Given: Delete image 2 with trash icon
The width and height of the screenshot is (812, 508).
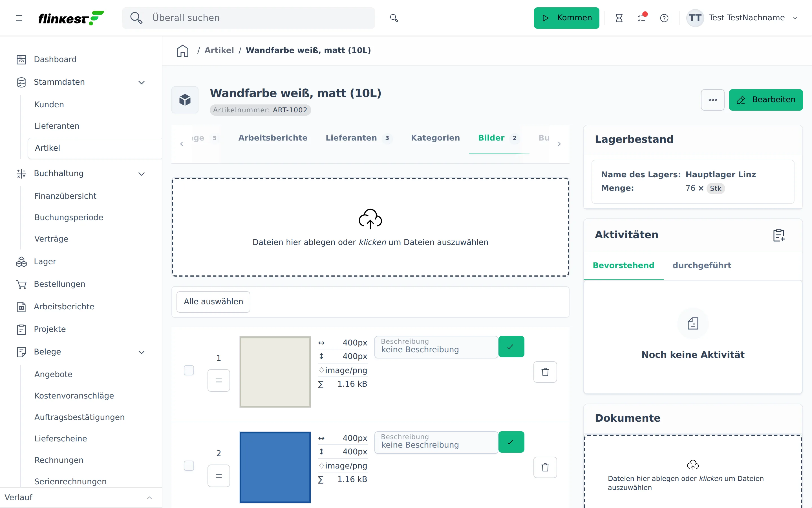Looking at the screenshot, I should click(x=545, y=467).
